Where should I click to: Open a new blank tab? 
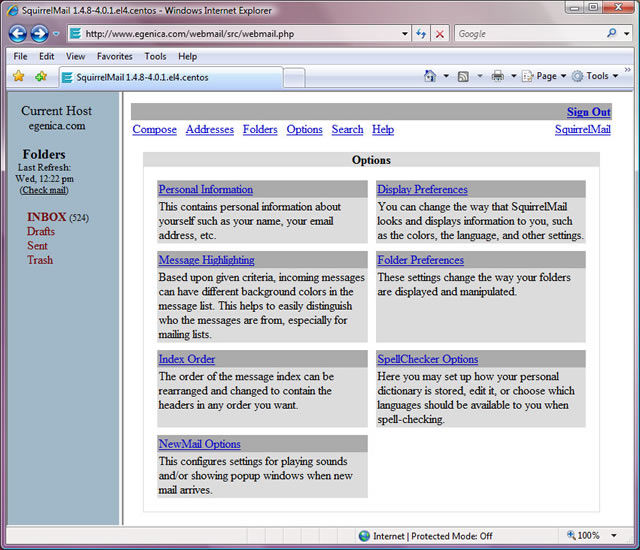coord(294,78)
